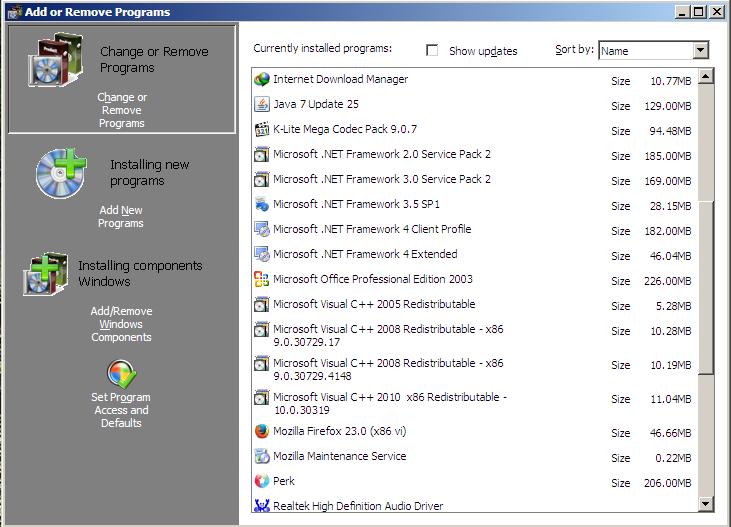This screenshot has width=731, height=527.
Task: Select Microsoft .NET Framework 3.5 SP1
Action: click(475, 205)
